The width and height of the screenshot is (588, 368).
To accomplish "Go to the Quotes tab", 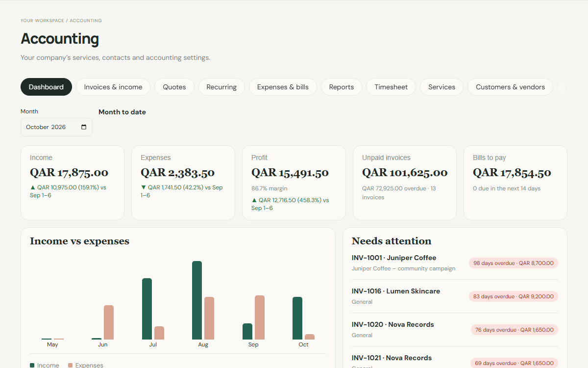I will [174, 87].
